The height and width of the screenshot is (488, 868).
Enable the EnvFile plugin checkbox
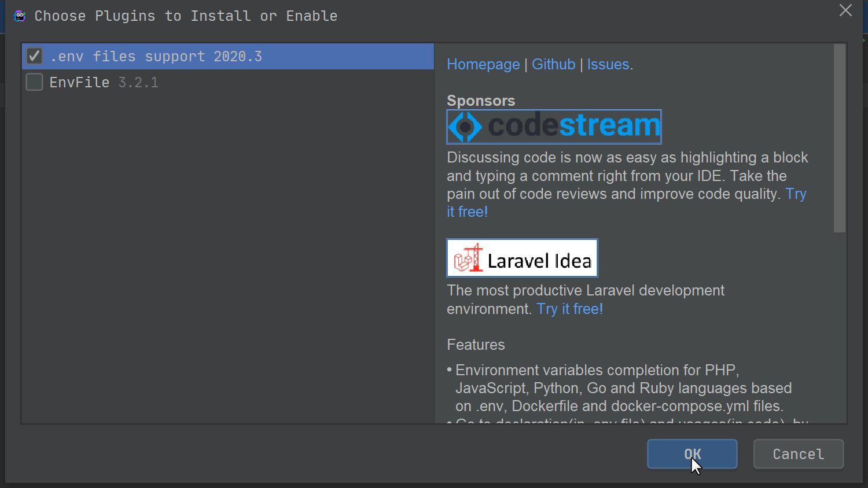tap(34, 82)
